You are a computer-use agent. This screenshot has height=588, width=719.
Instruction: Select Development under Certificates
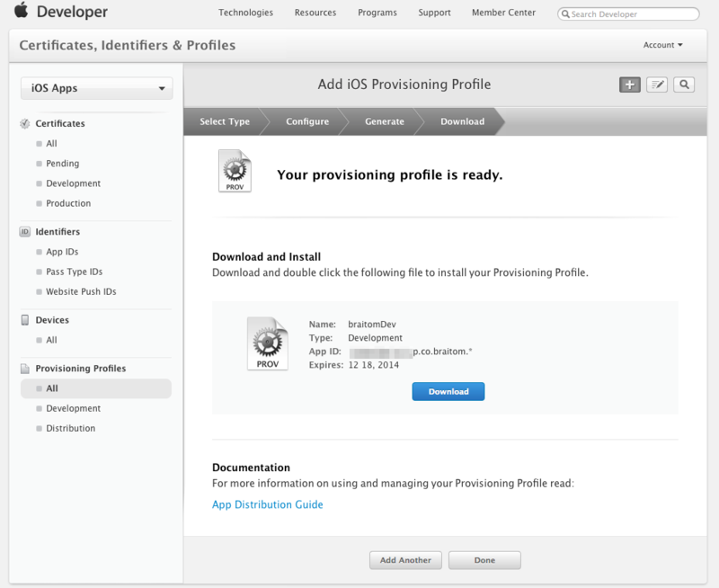point(74,183)
